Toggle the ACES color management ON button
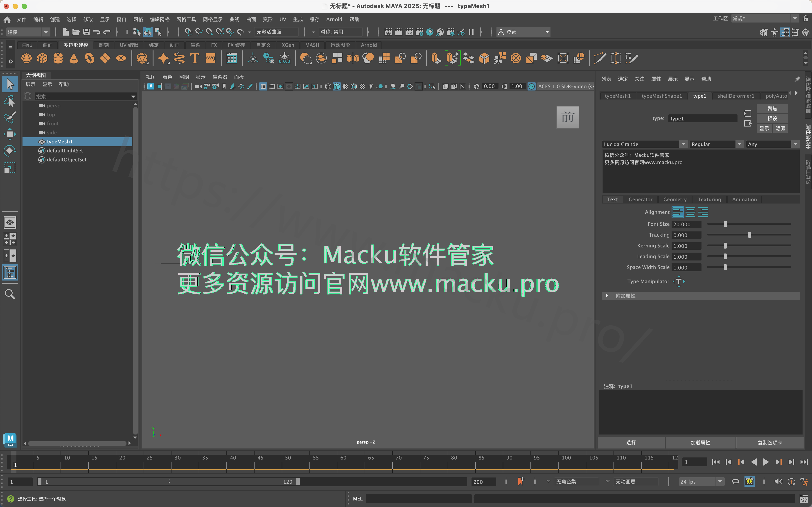Screen dimensions: 812x507 (532, 86)
